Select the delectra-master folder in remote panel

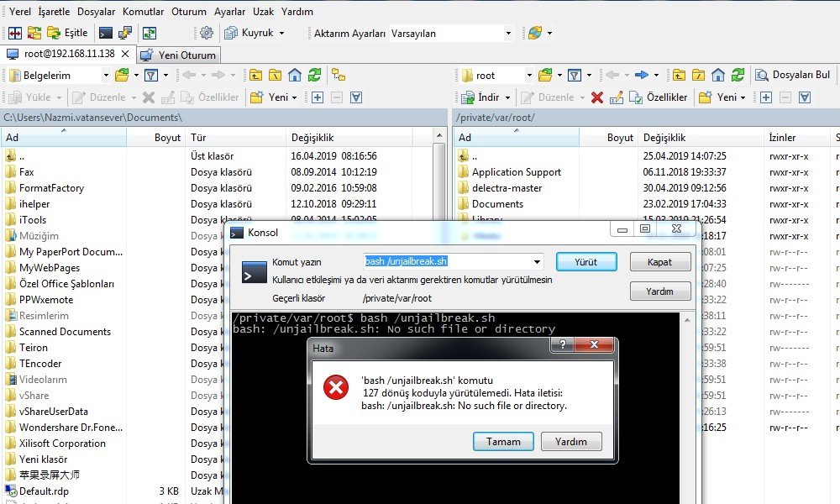click(507, 188)
